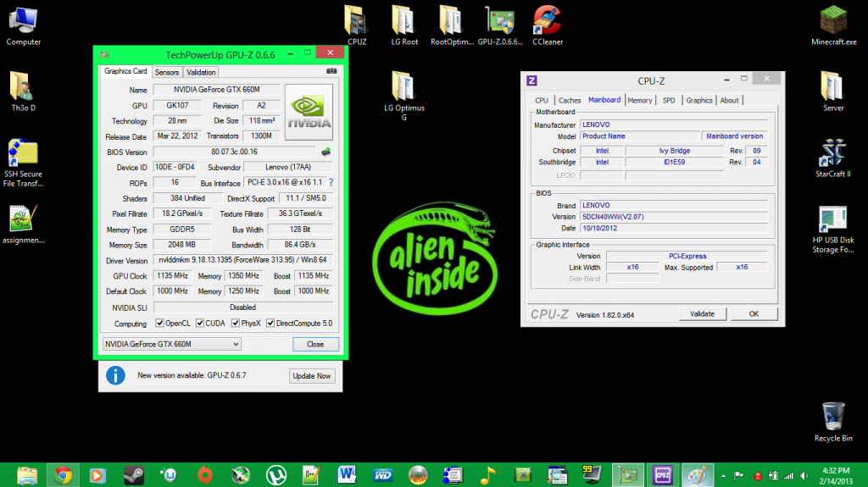Viewport: 868px width, 487px height.
Task: Open the Graphics tab in CPU-Z
Action: tap(699, 100)
